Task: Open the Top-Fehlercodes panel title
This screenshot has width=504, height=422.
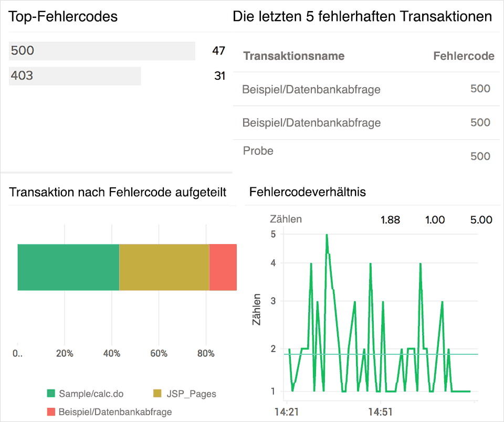Action: pyautogui.click(x=63, y=17)
